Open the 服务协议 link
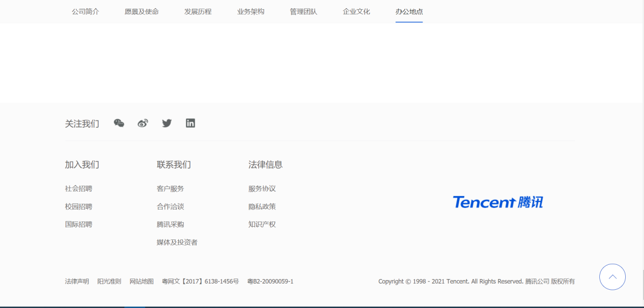Image resolution: width=644 pixels, height=308 pixels. (x=262, y=189)
